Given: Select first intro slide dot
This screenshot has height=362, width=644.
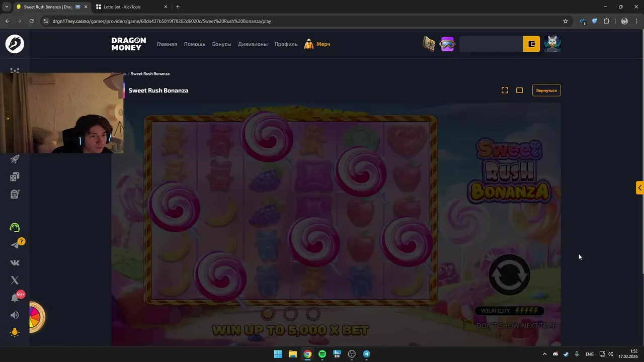Looking at the screenshot, I should coord(268,314).
